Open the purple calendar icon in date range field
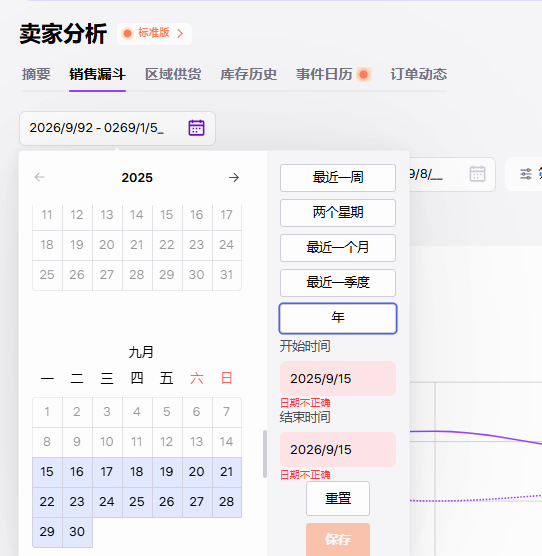This screenshot has width=542, height=556. 196,128
